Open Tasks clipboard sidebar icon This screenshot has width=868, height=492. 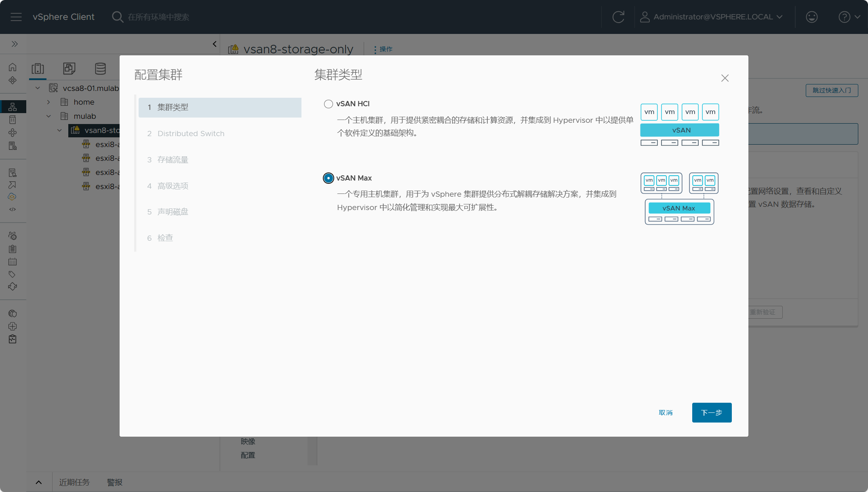[13, 249]
